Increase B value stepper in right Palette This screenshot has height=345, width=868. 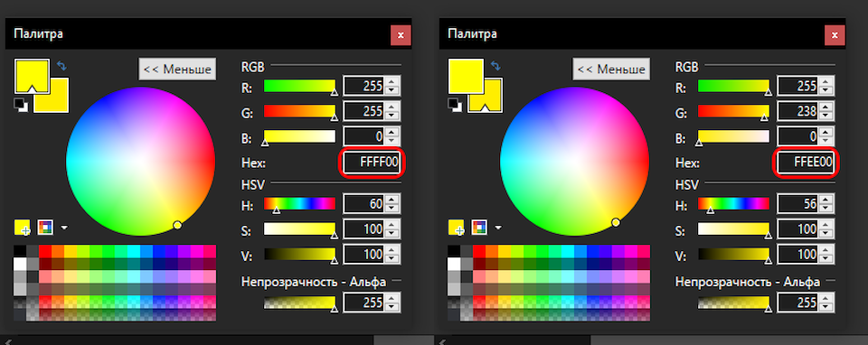[826, 132]
